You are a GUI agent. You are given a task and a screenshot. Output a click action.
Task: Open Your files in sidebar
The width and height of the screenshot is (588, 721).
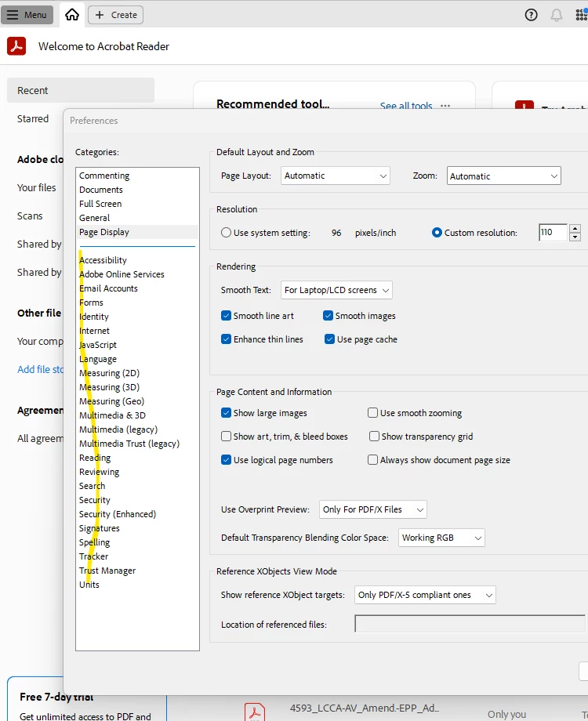36,187
